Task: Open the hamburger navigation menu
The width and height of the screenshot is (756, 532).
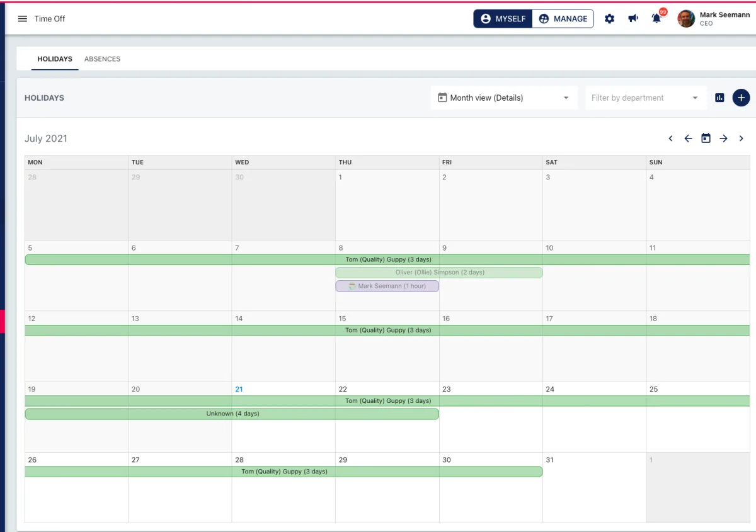Action: 23,19
